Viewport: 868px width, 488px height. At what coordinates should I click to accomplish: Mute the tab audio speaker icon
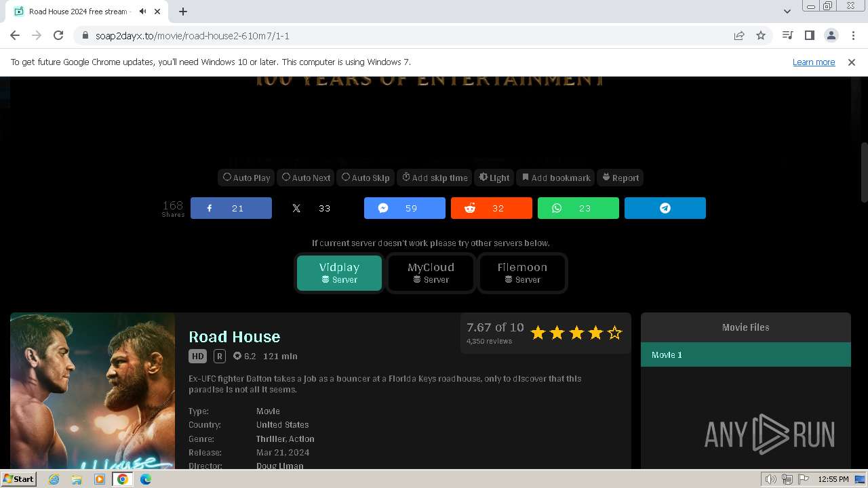(x=142, y=12)
